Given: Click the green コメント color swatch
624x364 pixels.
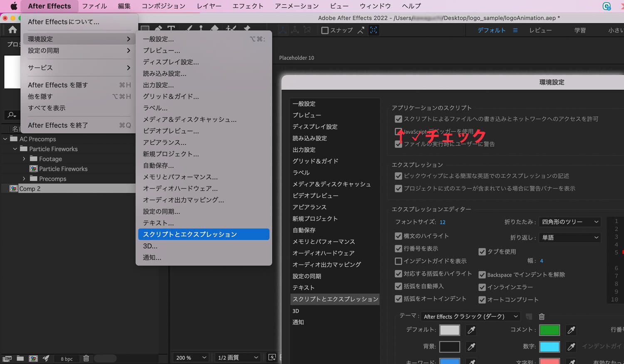Looking at the screenshot, I should 550,330.
